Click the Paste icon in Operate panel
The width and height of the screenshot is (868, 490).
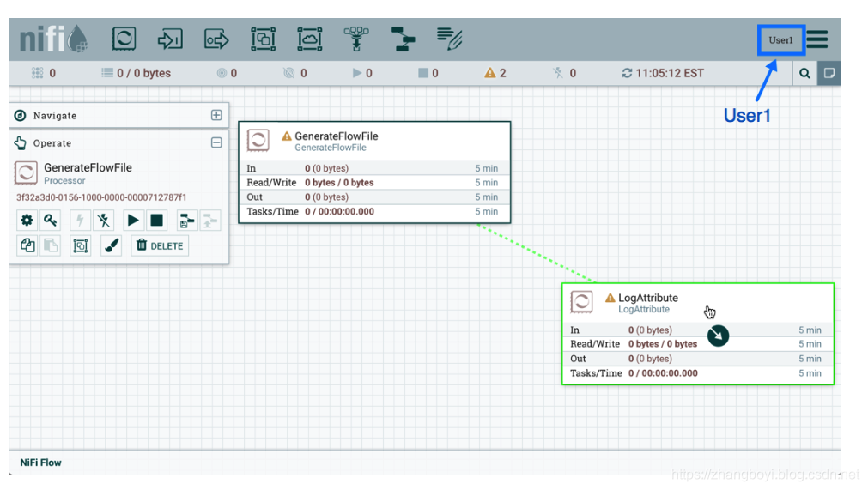point(51,245)
